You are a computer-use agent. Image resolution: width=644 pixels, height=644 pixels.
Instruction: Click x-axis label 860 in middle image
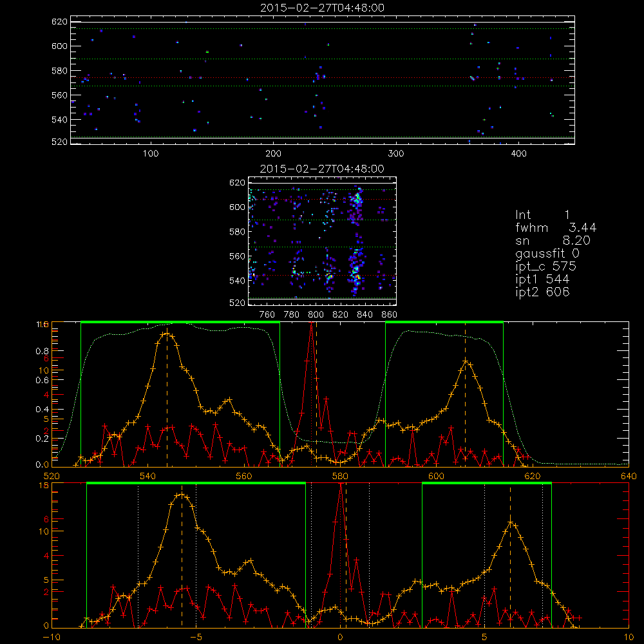(390, 315)
